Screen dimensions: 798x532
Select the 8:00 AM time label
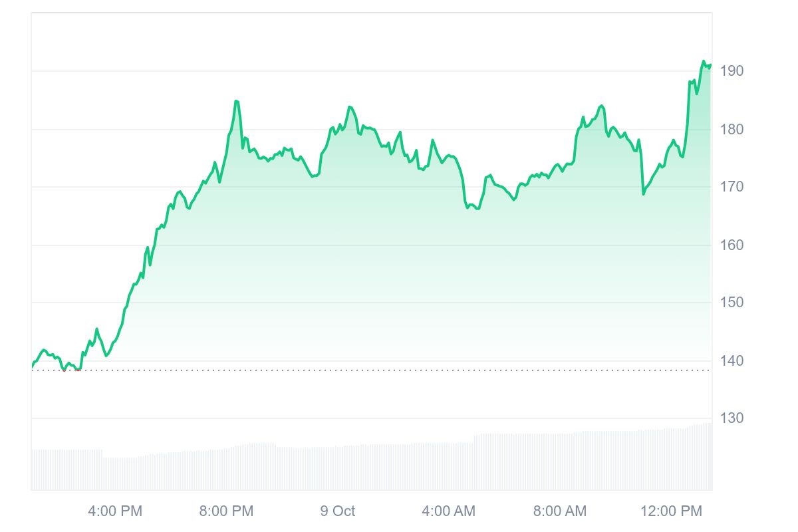[x=559, y=511]
